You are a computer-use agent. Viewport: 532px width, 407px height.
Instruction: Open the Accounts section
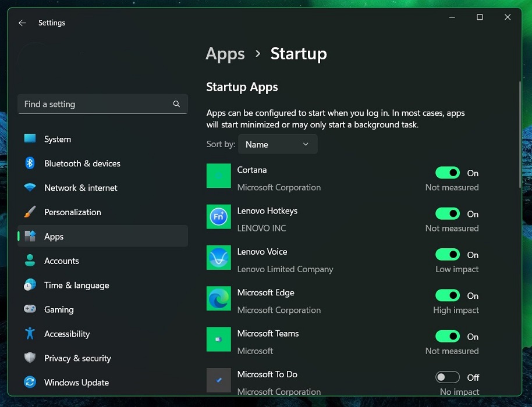point(62,260)
